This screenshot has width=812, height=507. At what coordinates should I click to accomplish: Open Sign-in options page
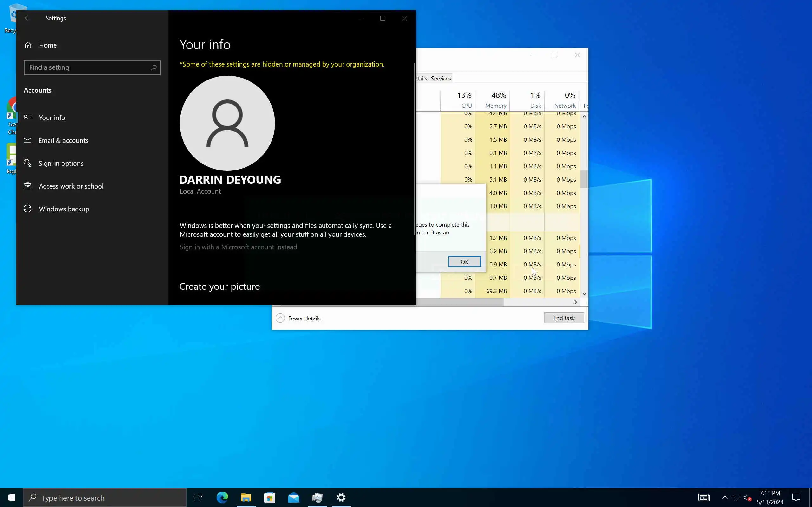point(61,163)
